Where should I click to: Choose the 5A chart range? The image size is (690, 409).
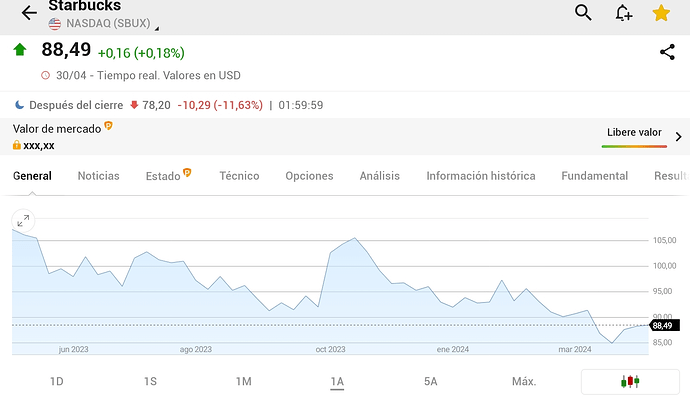pyautogui.click(x=430, y=381)
